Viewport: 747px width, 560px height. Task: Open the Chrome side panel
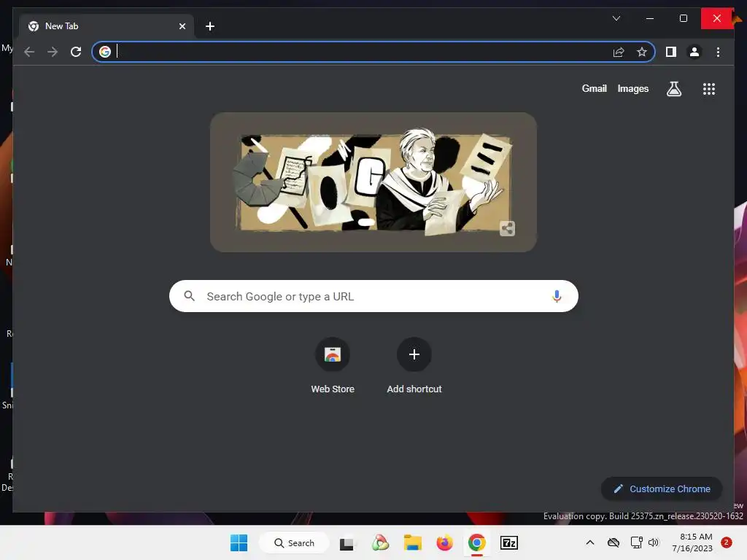[671, 52]
